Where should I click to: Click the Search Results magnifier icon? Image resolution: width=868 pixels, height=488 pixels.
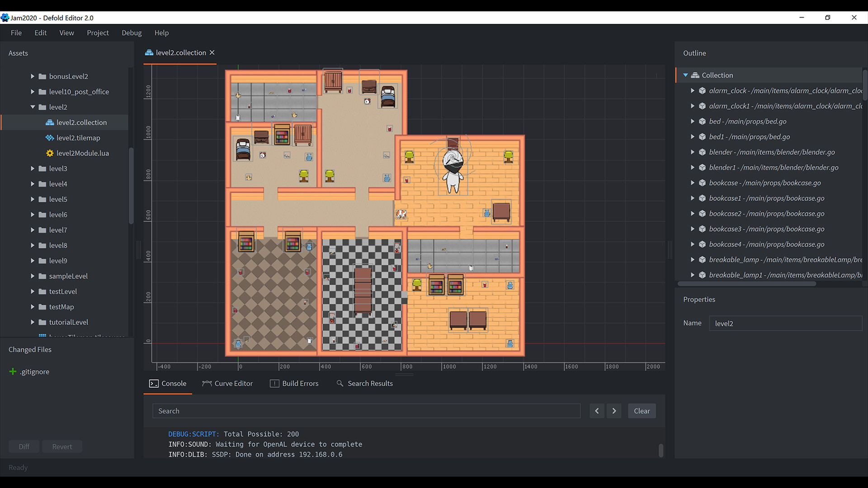click(340, 383)
